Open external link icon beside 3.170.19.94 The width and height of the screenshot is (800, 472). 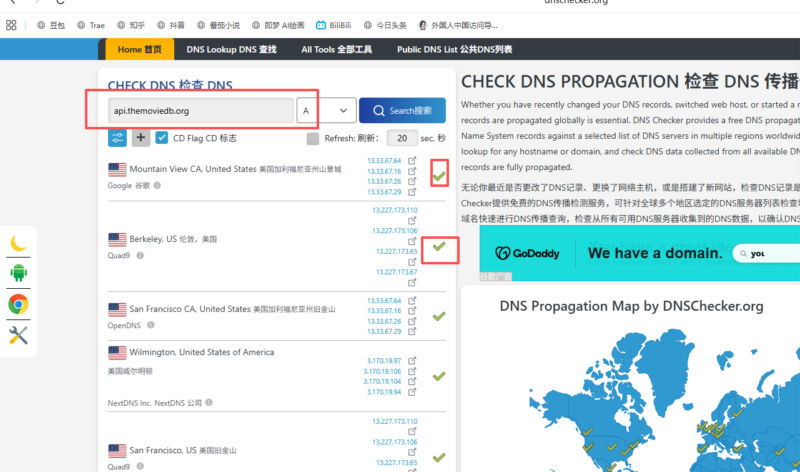coord(412,392)
